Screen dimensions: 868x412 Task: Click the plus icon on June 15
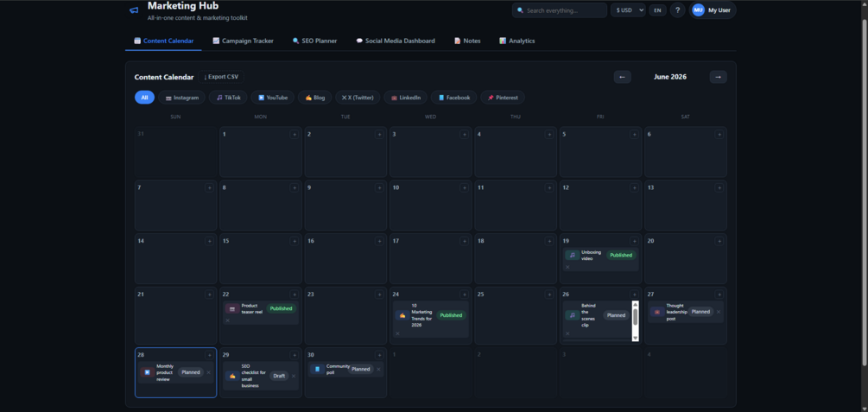[295, 241]
